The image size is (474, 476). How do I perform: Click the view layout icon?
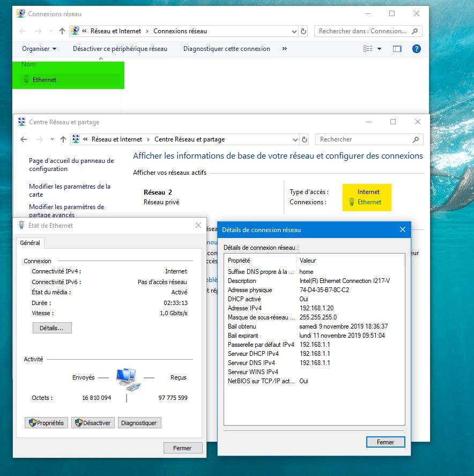(368, 49)
